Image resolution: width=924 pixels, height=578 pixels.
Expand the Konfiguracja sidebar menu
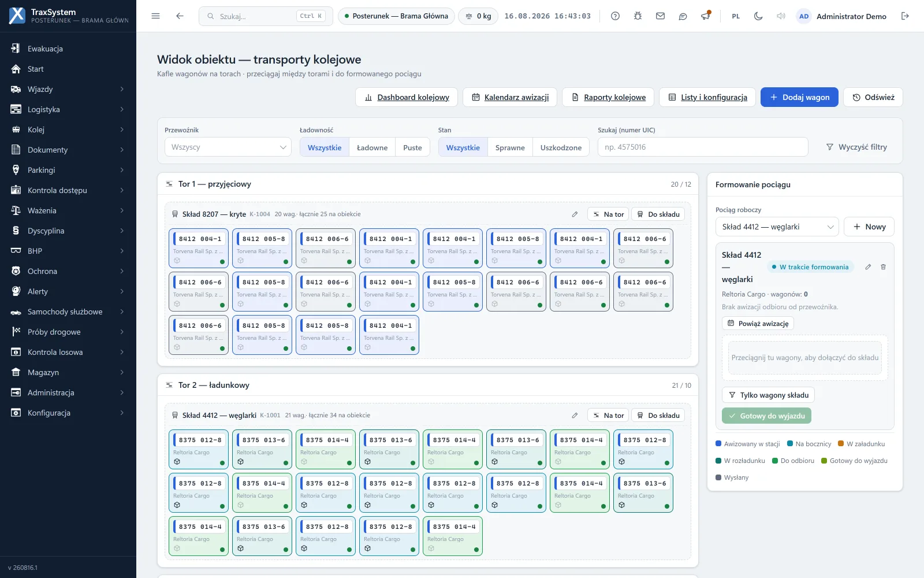(68, 413)
